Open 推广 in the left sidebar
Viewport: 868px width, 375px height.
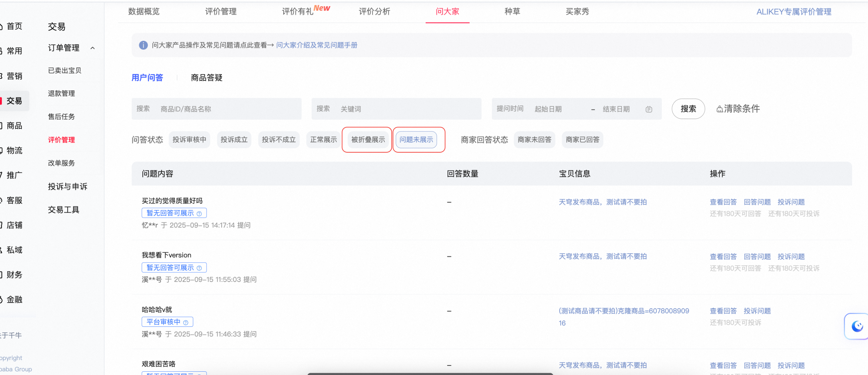pyautogui.click(x=14, y=176)
